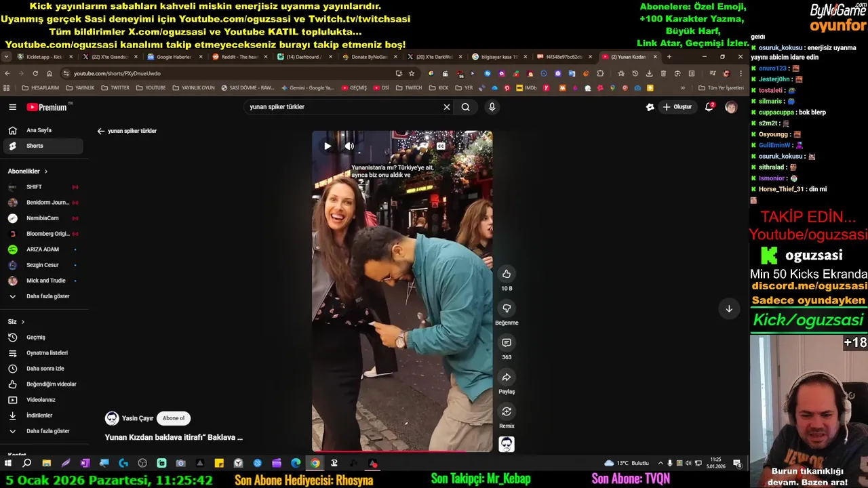The height and width of the screenshot is (488, 868).
Task: Open Daha sonra izle list
Action: click(44, 369)
